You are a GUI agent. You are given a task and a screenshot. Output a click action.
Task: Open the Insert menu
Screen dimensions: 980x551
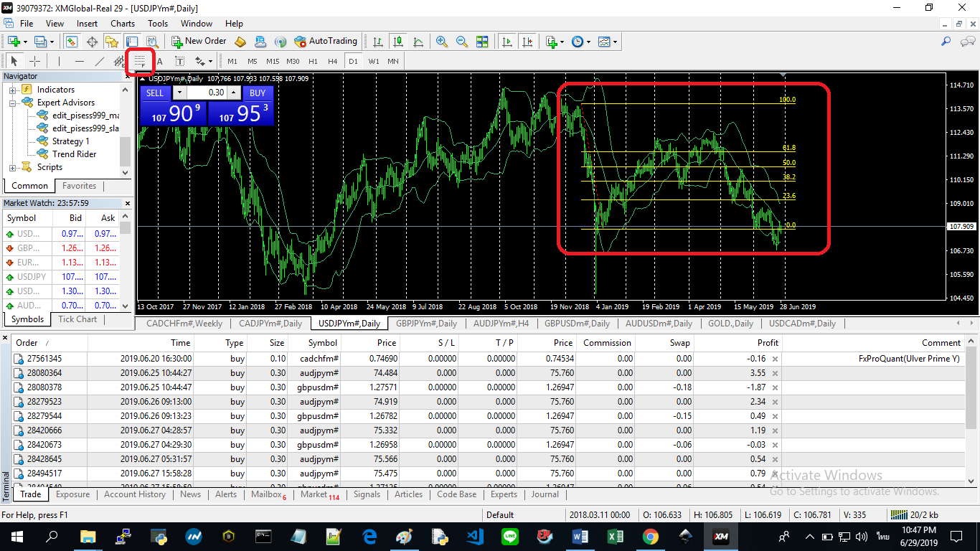coord(88,24)
